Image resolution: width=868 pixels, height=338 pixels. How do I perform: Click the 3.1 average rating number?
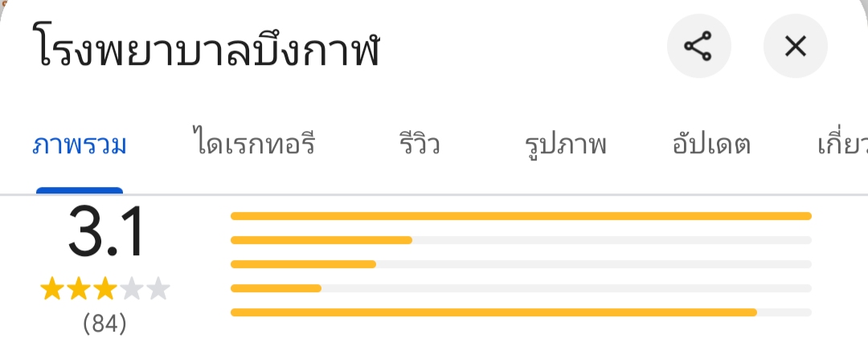(x=105, y=233)
